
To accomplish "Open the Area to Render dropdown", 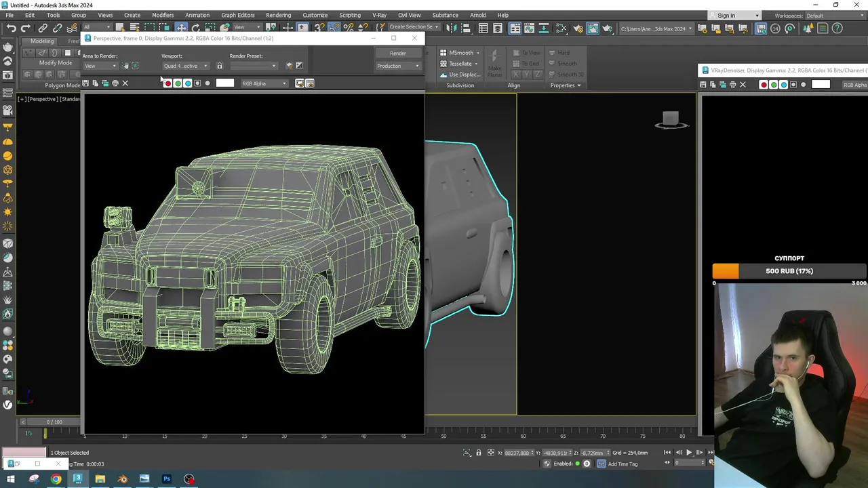I will 100,66.
